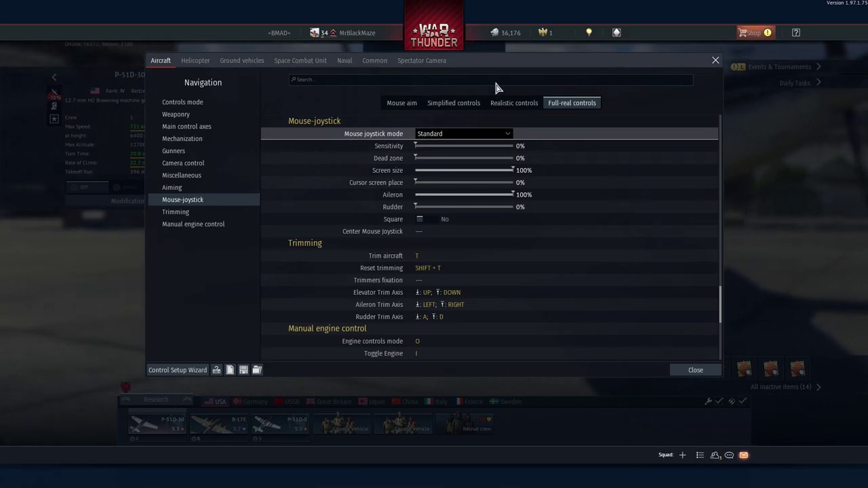Viewport: 868px width, 488px height.
Task: Click the plus icon next to Squad
Action: (x=683, y=455)
